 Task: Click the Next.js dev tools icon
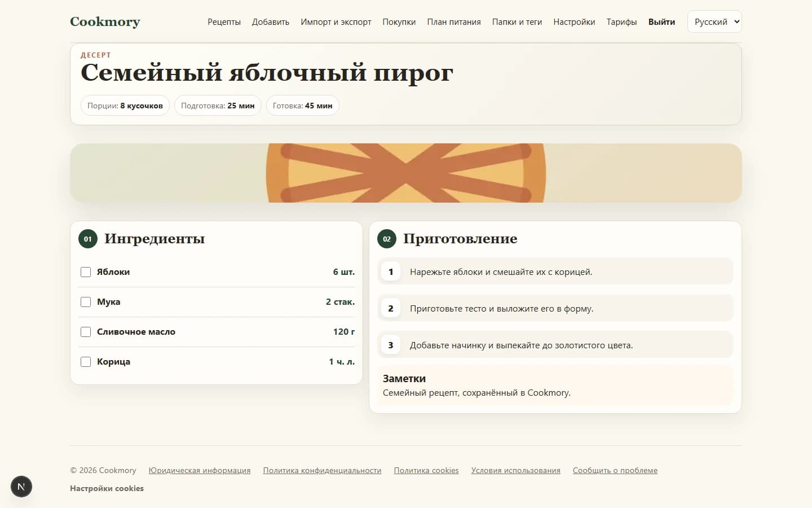coord(21,487)
